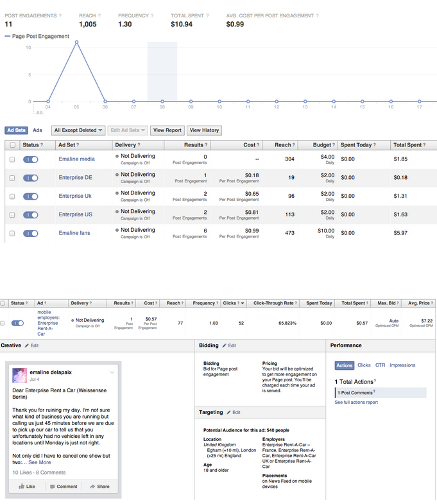This screenshot has height=504, width=437.
Task: Tick the checkbox for Emaline fans row
Action: coord(12,233)
